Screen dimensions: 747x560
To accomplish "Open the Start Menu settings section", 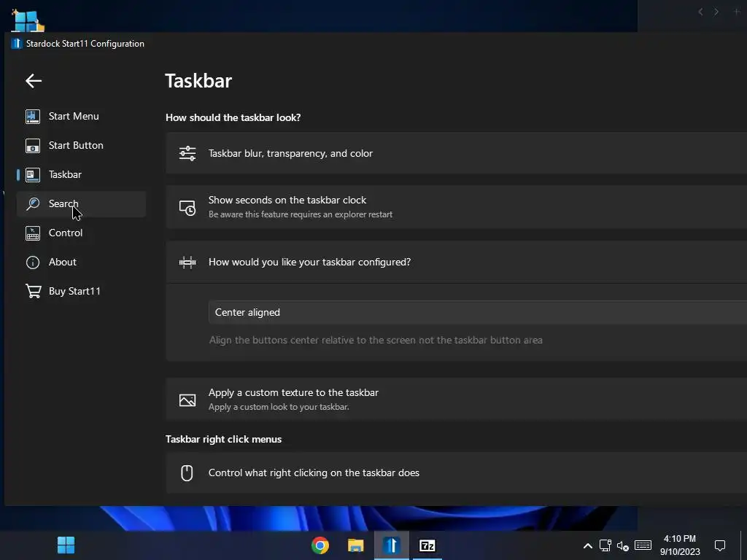I will [82, 116].
